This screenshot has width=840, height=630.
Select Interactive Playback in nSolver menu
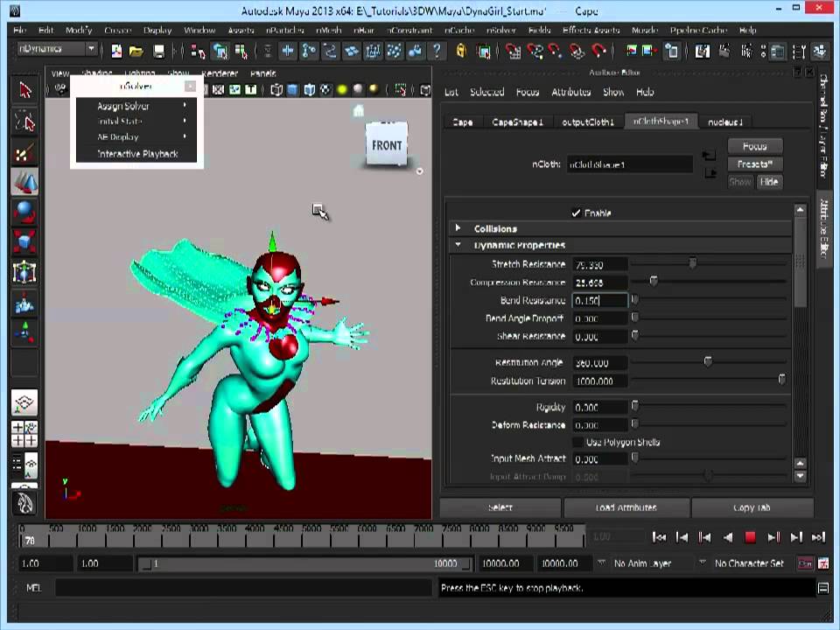coord(137,154)
